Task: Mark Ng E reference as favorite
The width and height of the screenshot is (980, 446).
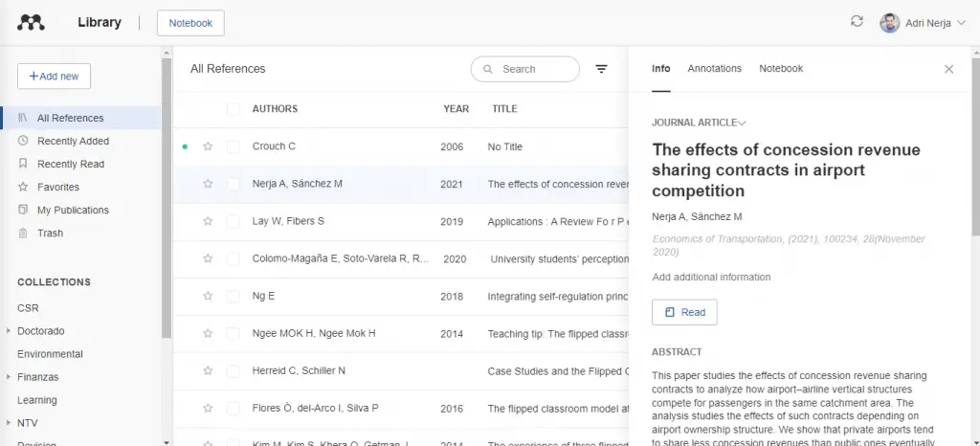Action: pyautogui.click(x=208, y=296)
